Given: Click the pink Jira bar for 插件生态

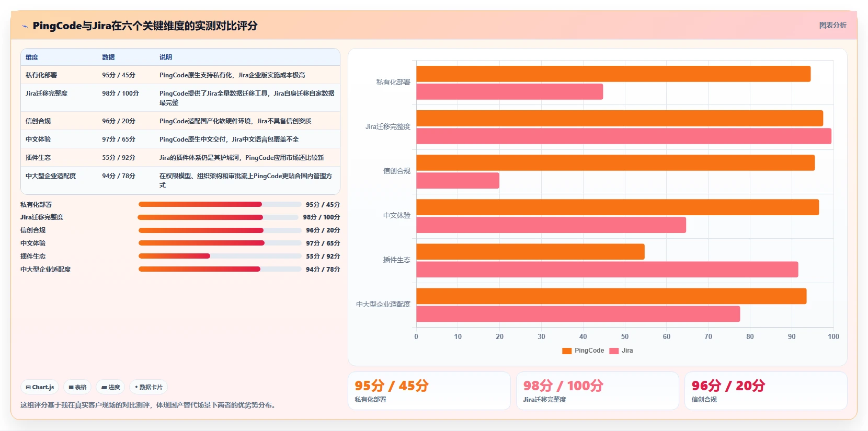Looking at the screenshot, I should click(607, 270).
